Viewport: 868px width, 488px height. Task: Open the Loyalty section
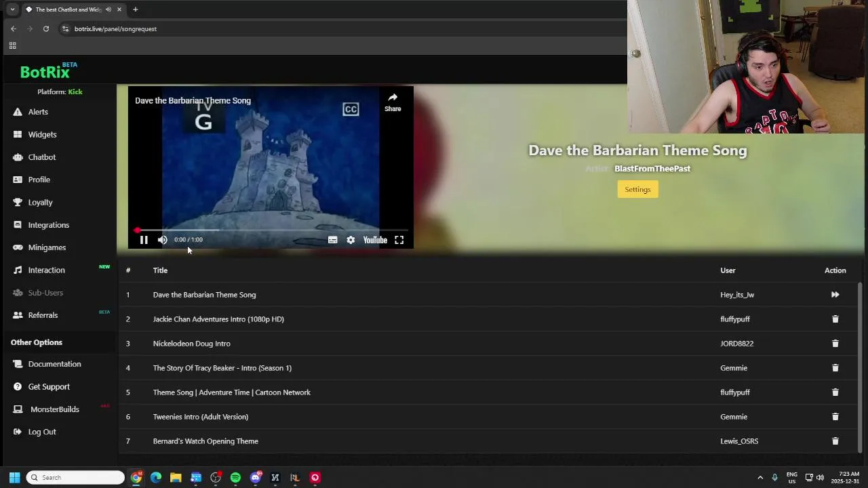(40, 202)
